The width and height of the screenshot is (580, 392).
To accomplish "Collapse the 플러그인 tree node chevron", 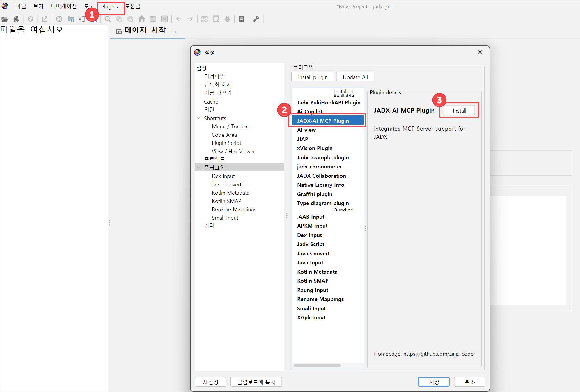I will 199,168.
